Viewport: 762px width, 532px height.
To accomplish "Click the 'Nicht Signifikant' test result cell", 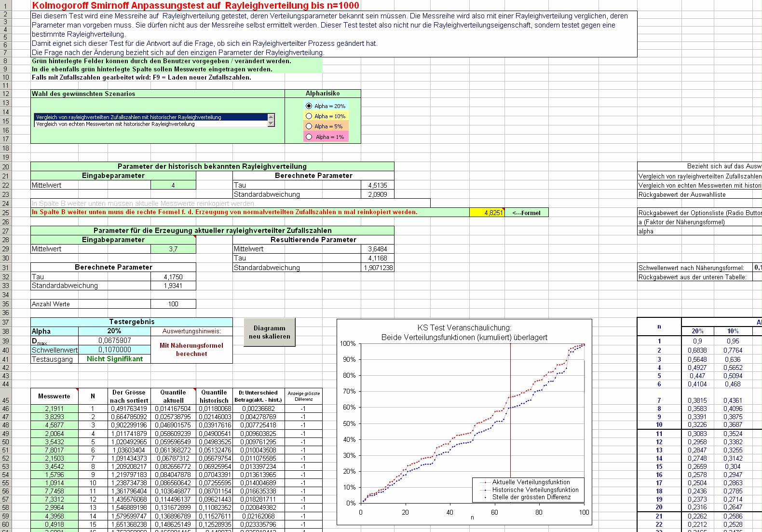I will [x=114, y=359].
